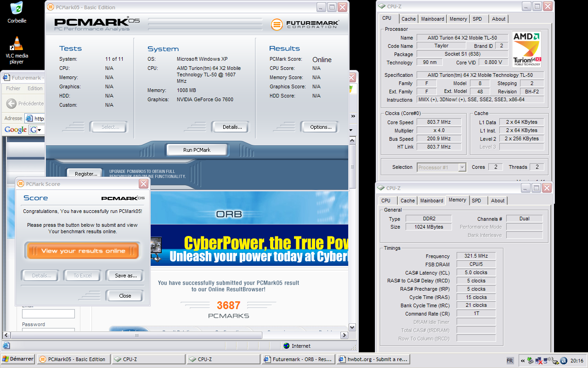Click the Run PCMark button

click(197, 150)
